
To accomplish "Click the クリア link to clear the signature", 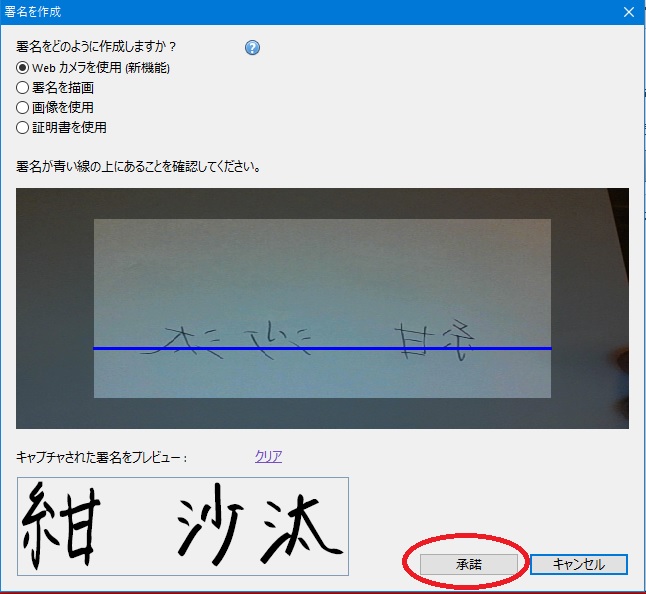I will [x=268, y=457].
